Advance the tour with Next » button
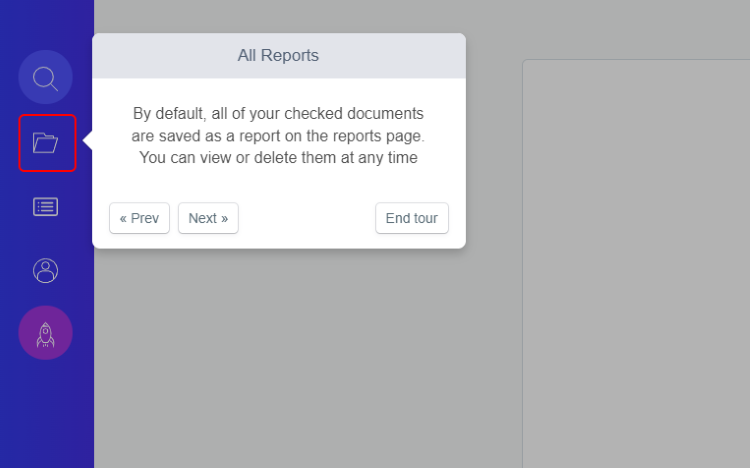Image resolution: width=750 pixels, height=468 pixels. (208, 218)
